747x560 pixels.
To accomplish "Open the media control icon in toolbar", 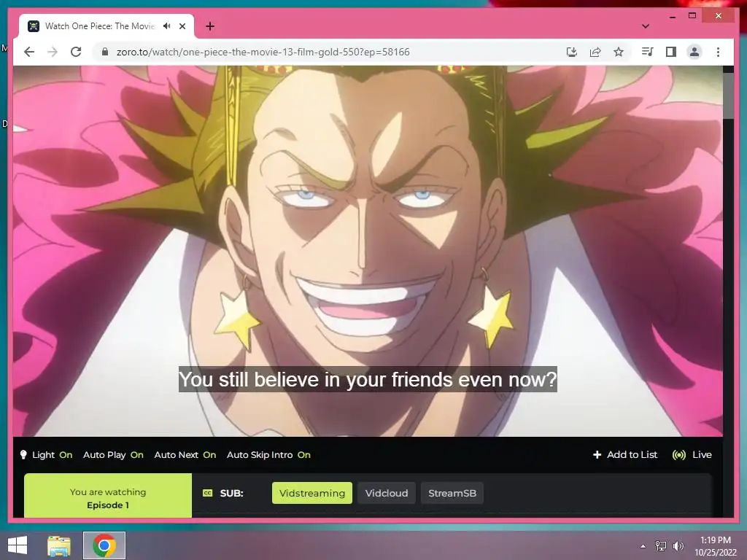I will coord(648,52).
